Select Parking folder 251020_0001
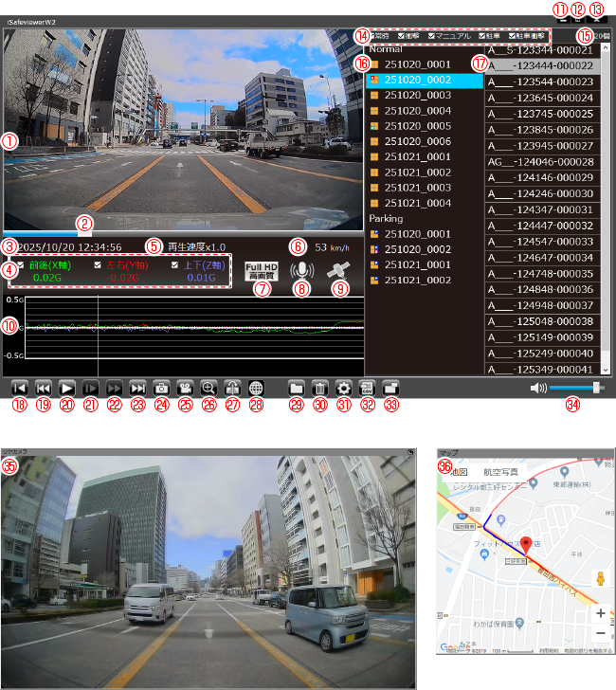The height and width of the screenshot is (690, 616). tap(418, 234)
